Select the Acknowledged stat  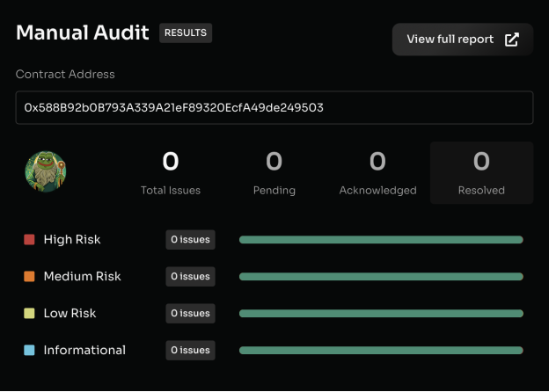377,172
